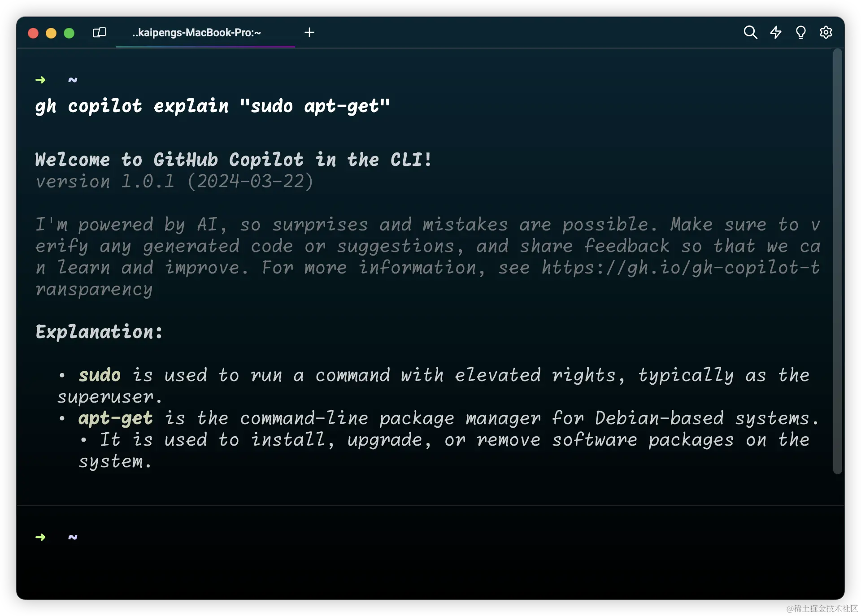The height and width of the screenshot is (616, 861).
Task: Focus the empty command prompt at bottom
Action: [x=430, y=537]
